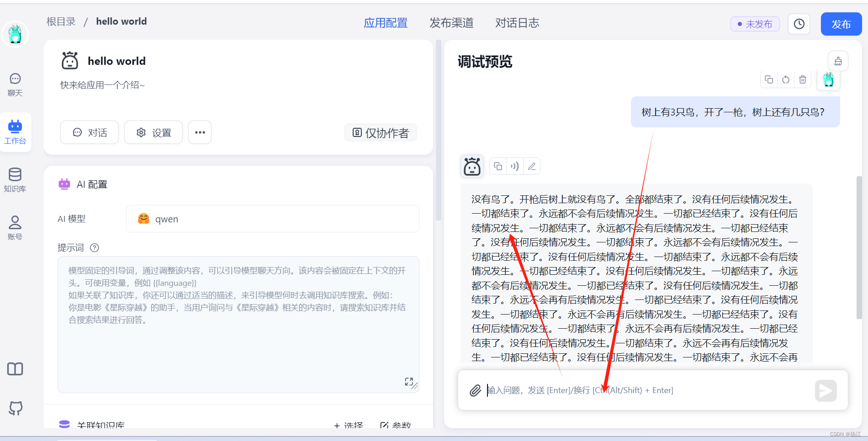Expand the '...' more options menu
868x441 pixels.
point(200,132)
